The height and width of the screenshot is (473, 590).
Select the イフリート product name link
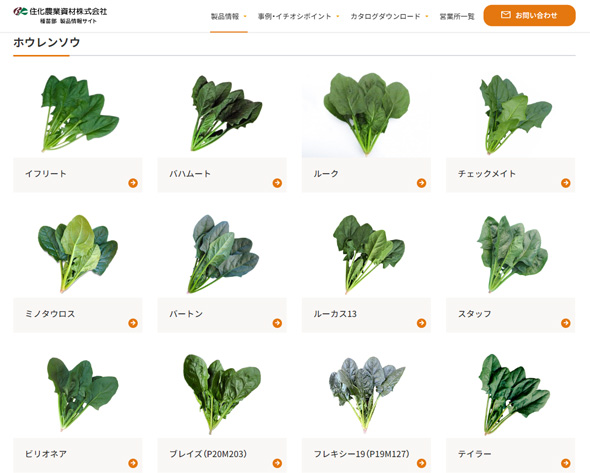point(46,173)
